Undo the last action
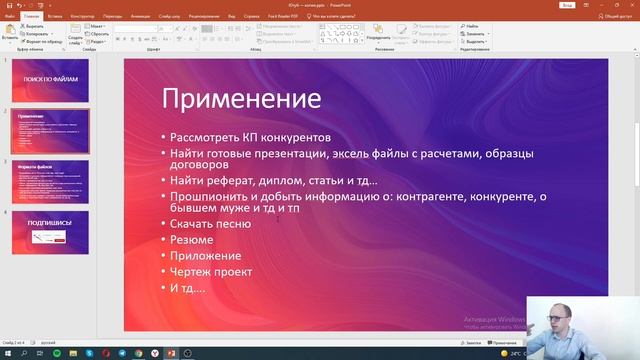Screen dimensions: 640x360 pyautogui.click(x=19, y=5)
